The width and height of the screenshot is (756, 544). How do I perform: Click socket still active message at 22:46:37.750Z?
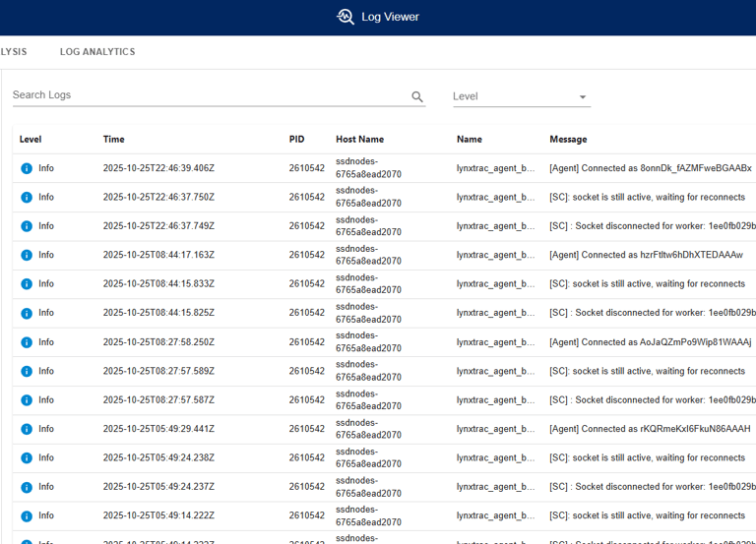pos(647,197)
